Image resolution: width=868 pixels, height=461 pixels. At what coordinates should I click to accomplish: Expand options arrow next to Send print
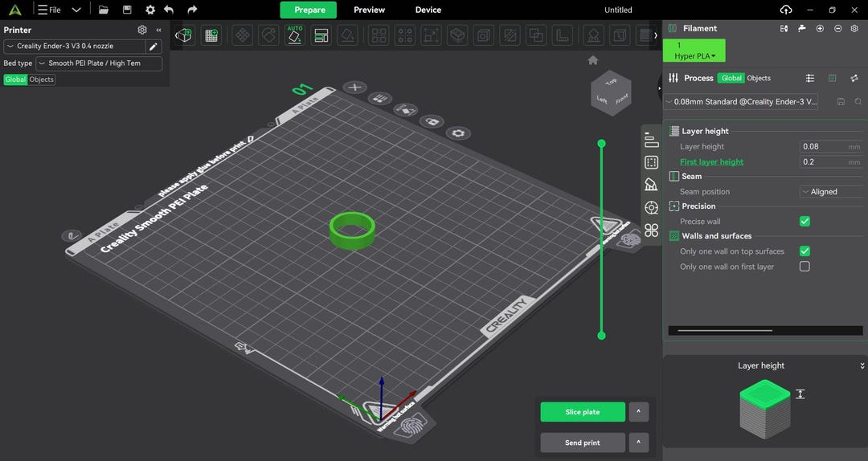[639, 443]
